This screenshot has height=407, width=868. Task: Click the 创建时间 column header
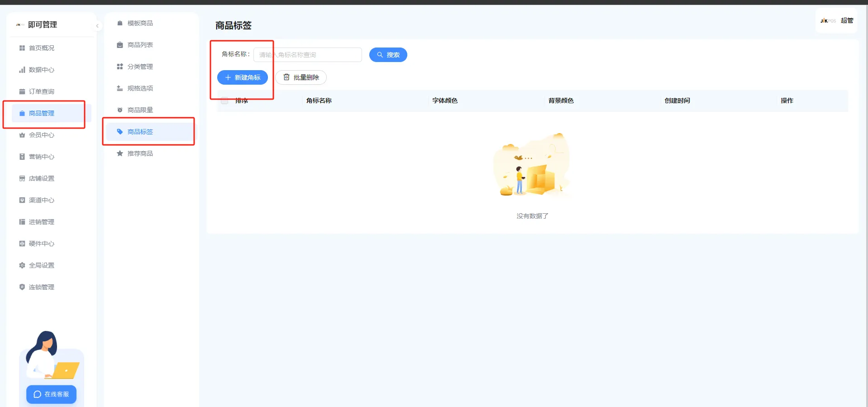(677, 101)
